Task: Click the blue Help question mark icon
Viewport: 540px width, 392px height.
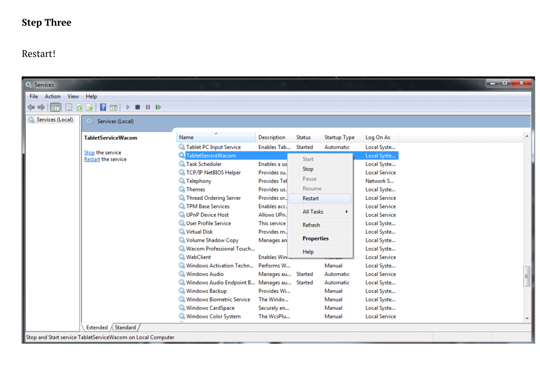Action: (x=103, y=107)
